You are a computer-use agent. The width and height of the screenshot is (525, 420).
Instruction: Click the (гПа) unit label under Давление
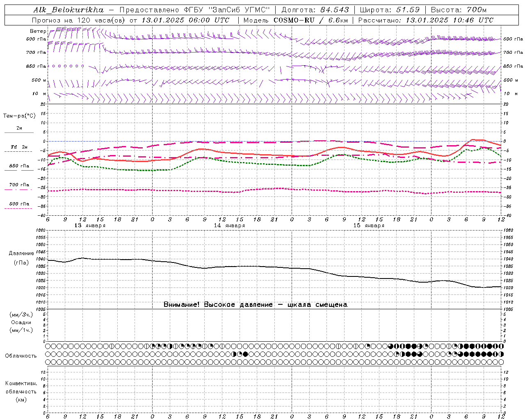[21, 262]
